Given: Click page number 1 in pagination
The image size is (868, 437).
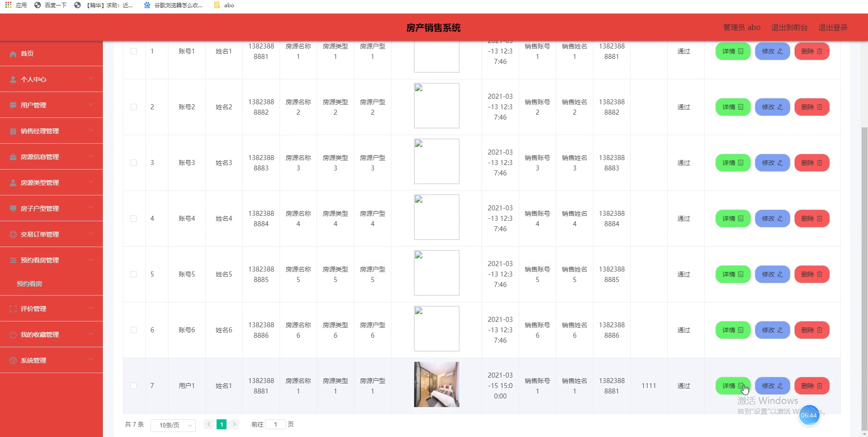Looking at the screenshot, I should (222, 424).
